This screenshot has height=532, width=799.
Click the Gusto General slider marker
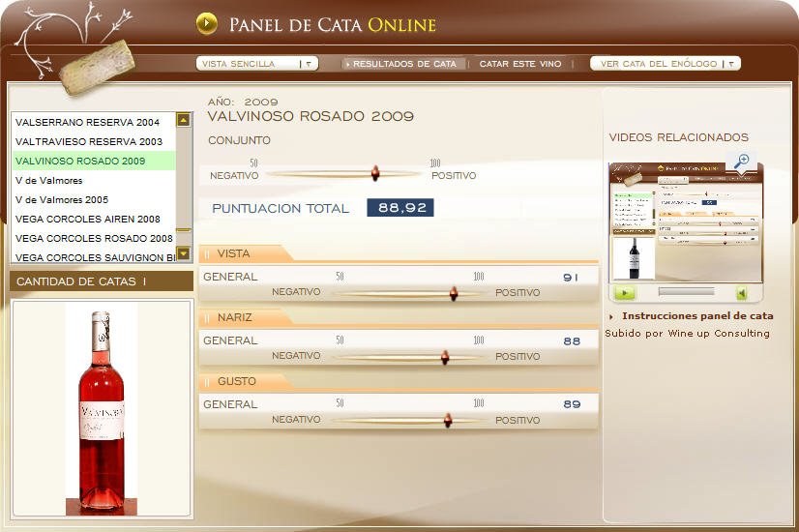[x=448, y=421]
